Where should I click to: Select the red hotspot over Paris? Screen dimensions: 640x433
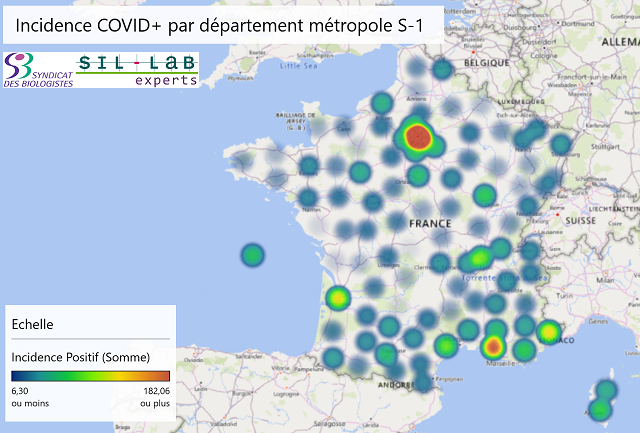pyautogui.click(x=419, y=137)
